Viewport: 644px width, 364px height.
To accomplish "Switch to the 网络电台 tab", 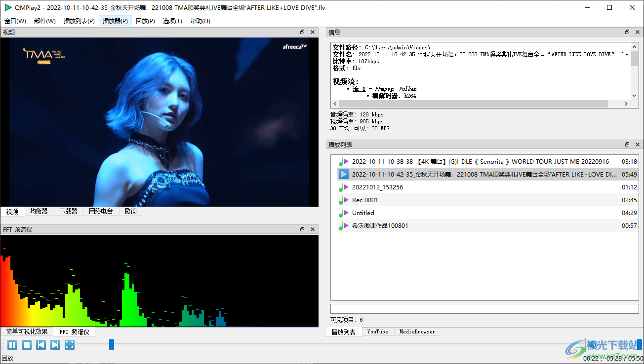I will (101, 211).
